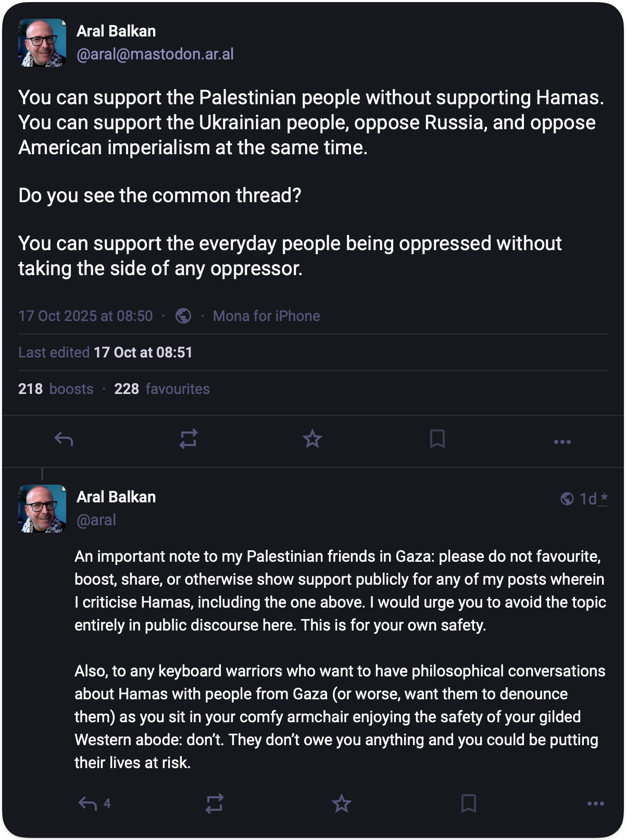The width and height of the screenshot is (626, 840).
Task: Open Aral Balkan's avatar on main post
Action: [42, 43]
